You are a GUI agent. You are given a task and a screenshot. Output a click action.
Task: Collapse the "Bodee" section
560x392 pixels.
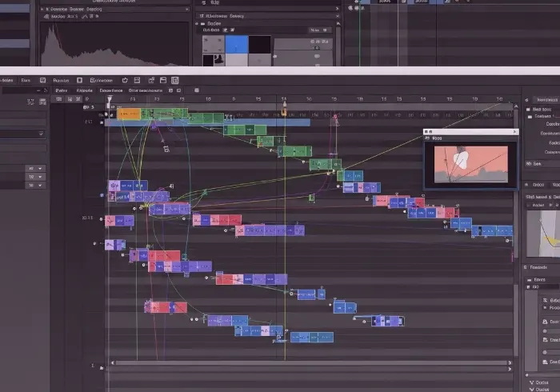coord(197,23)
